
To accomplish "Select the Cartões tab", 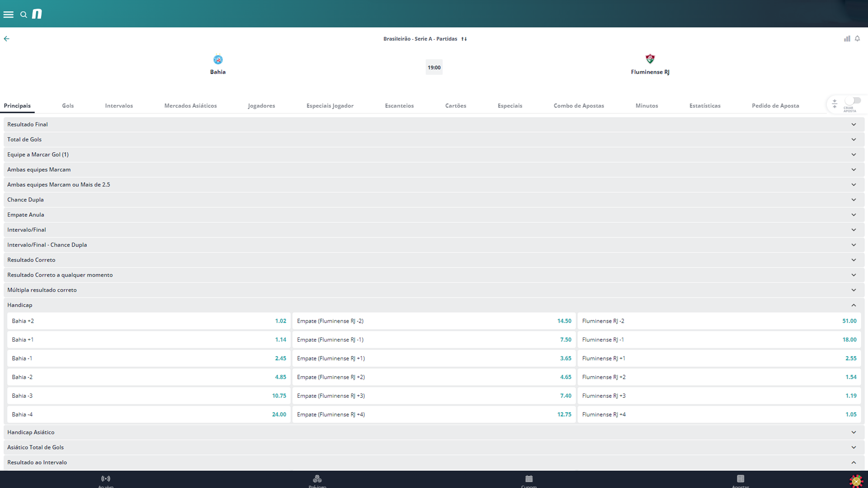I will coord(456,106).
